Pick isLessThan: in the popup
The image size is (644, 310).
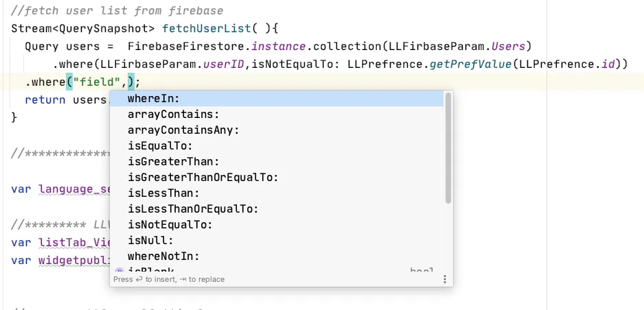coord(277,193)
